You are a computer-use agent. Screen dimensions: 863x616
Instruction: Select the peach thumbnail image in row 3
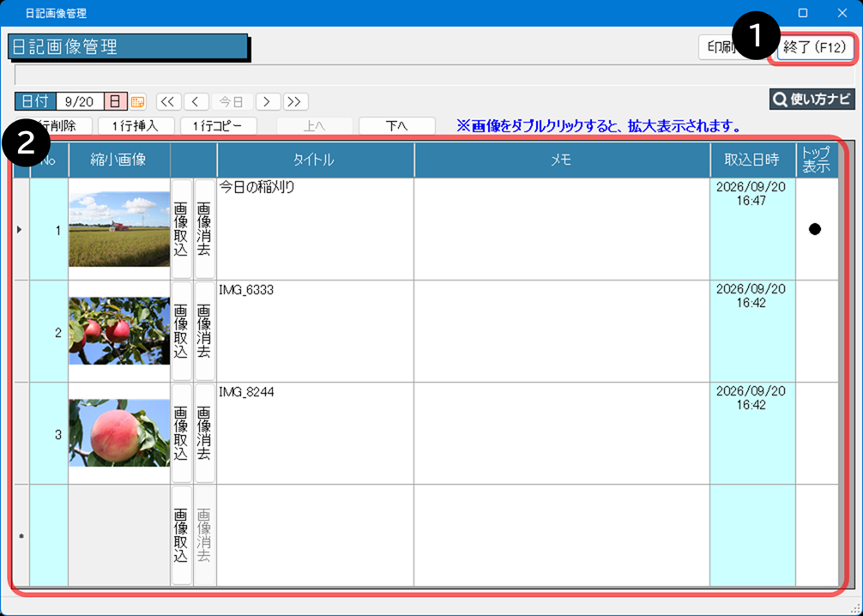pos(119,433)
